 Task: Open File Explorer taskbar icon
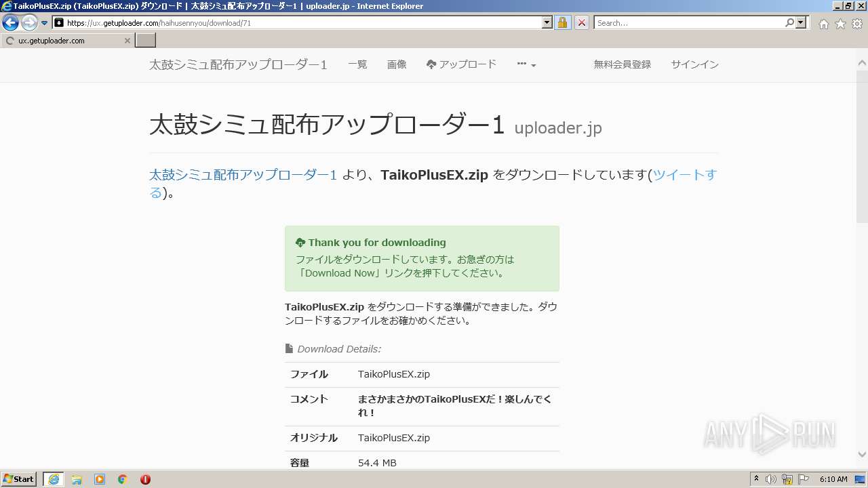[77, 479]
